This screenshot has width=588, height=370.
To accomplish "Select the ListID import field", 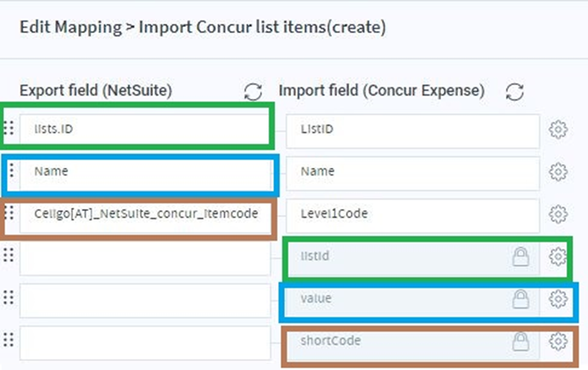I will (x=413, y=132).
